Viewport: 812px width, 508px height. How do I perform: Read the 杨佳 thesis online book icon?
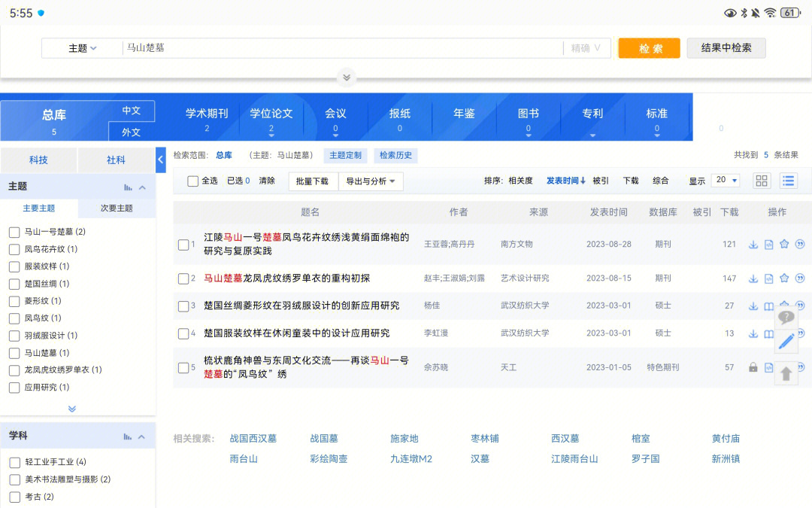tap(769, 306)
